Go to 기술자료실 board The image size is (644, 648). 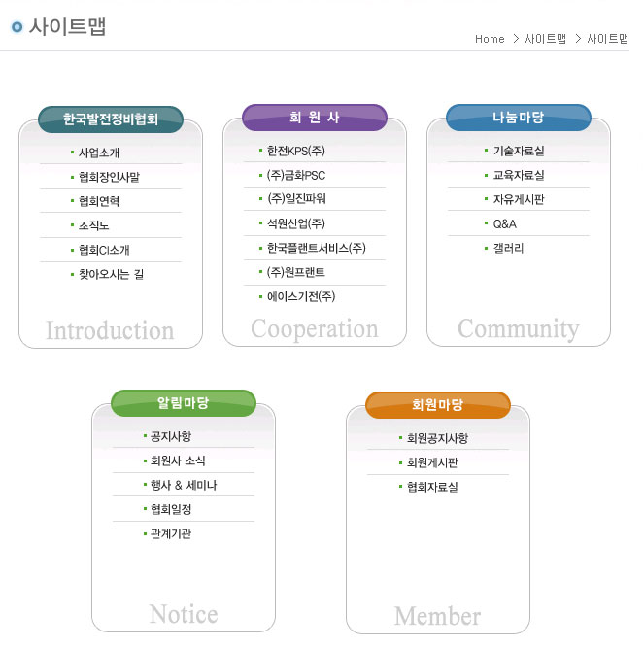click(519, 151)
